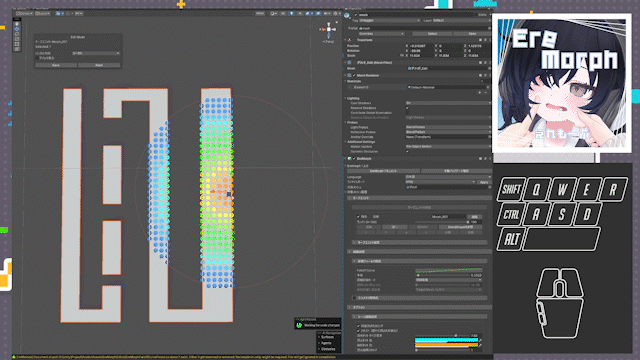Image resolution: width=640 pixels, height=360 pixels.
Task: Open the Tag dropdown showing Untagged
Action: 389,20
